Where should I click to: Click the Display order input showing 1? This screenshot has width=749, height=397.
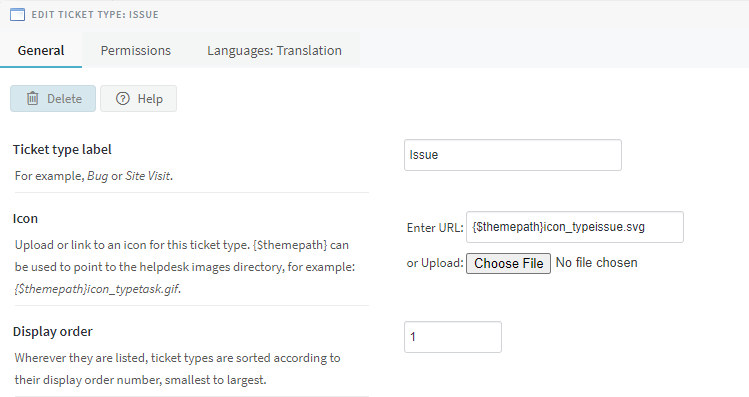[453, 337]
